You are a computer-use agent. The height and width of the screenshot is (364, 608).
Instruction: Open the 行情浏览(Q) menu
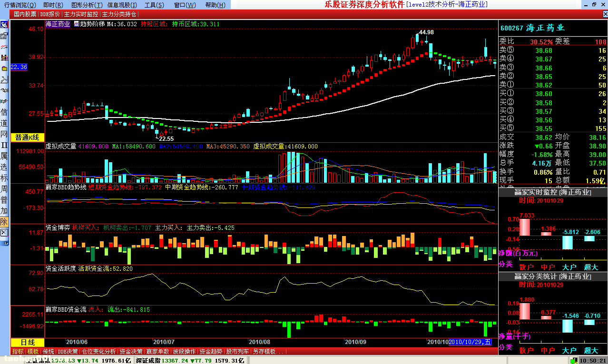click(20, 5)
